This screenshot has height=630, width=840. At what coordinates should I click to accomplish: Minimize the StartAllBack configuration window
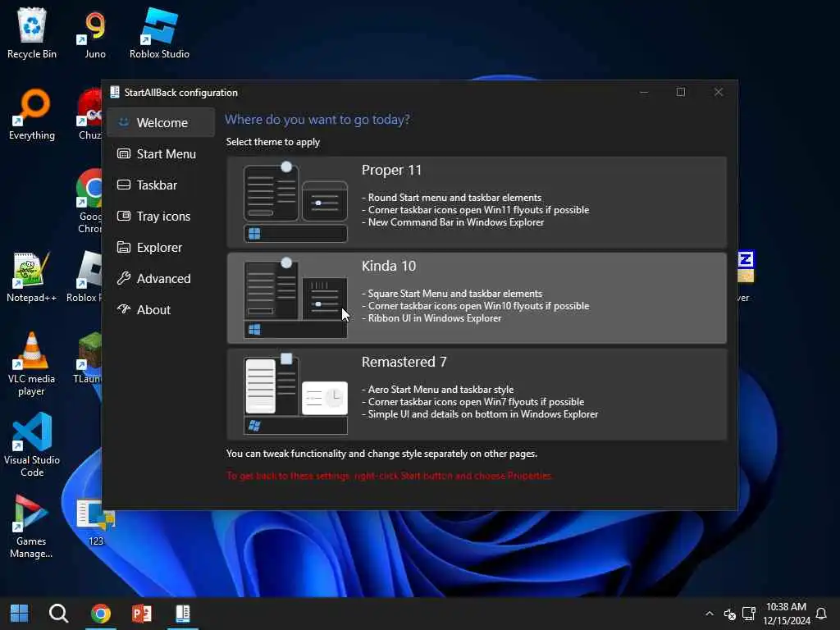point(644,92)
